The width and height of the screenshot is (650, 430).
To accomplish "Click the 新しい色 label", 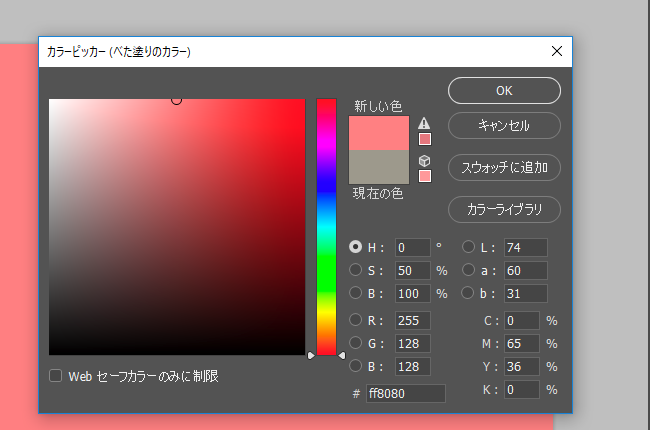I will (x=378, y=107).
